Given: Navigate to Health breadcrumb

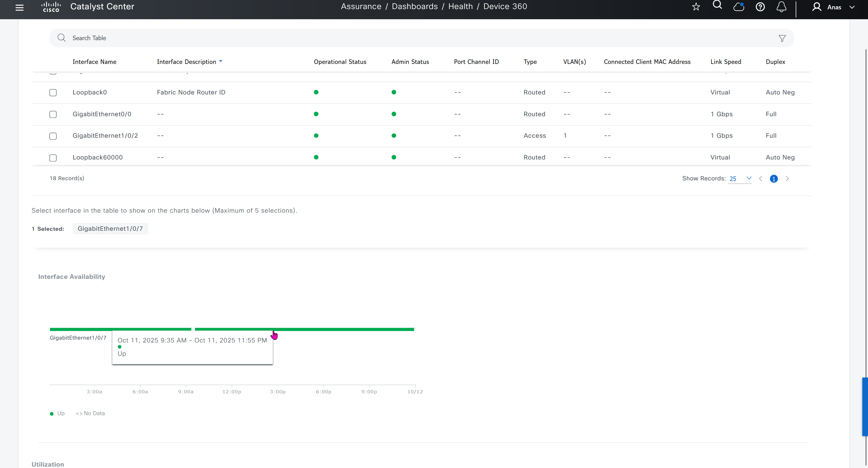Looking at the screenshot, I should pos(460,7).
